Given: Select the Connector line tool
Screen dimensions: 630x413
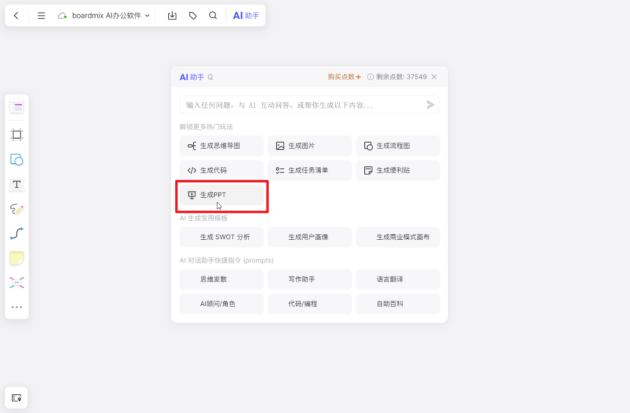Looking at the screenshot, I should pos(17,233).
